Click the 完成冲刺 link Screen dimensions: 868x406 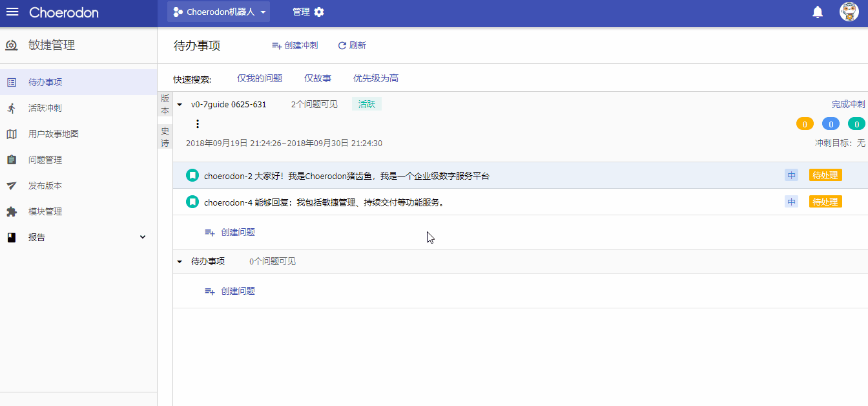(x=848, y=104)
